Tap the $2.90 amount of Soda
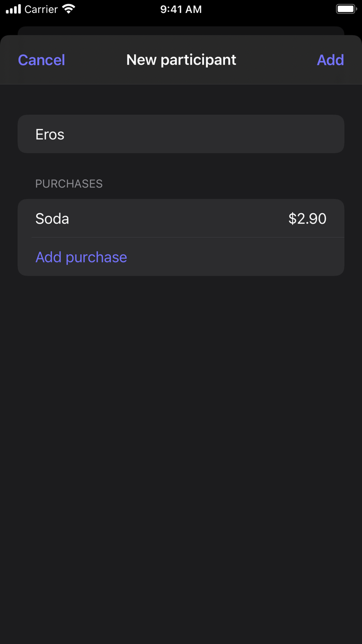This screenshot has height=644, width=362. [307, 218]
